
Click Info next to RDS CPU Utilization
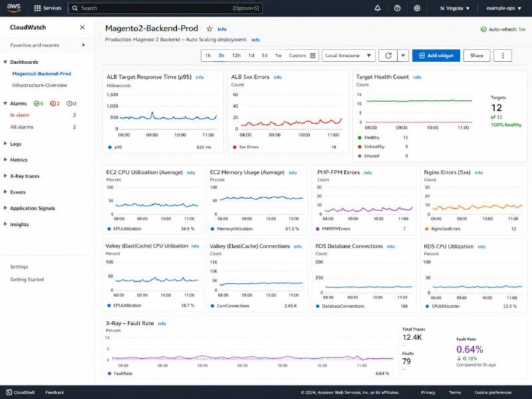click(x=481, y=247)
